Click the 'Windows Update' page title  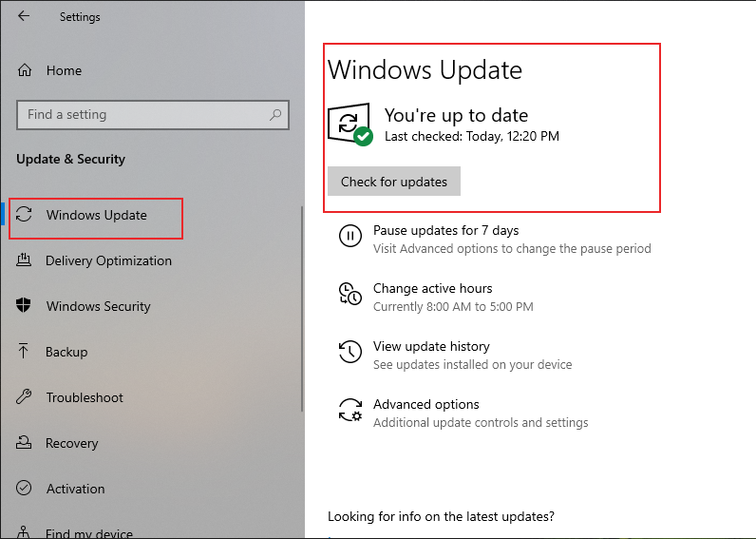click(x=425, y=70)
